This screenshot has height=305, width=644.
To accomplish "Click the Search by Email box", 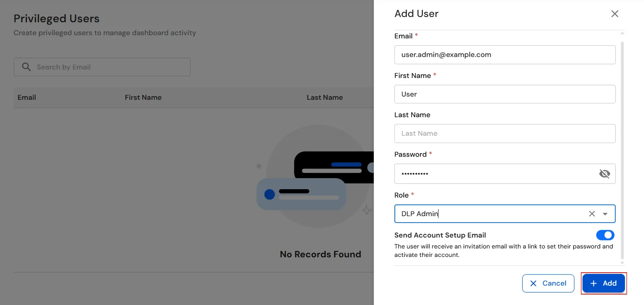I will pos(102,67).
